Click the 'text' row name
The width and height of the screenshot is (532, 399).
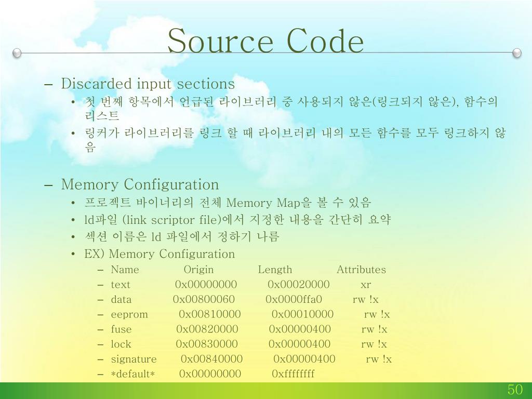pyautogui.click(x=121, y=285)
